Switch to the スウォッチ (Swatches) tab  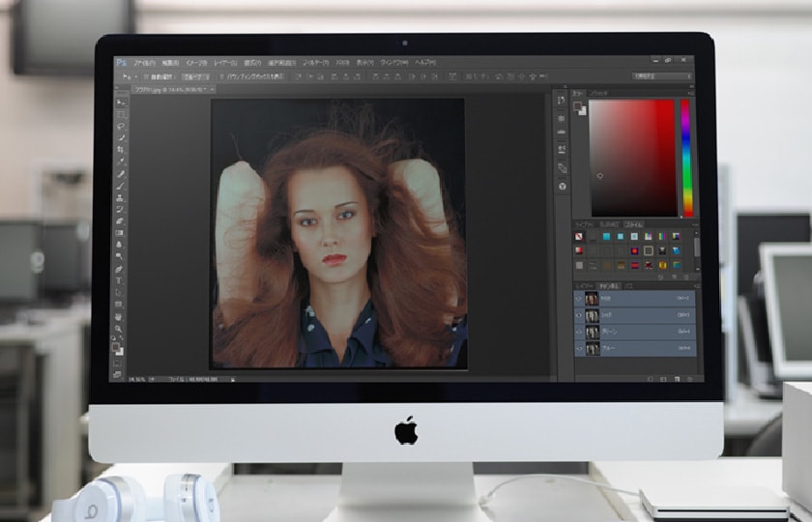[x=599, y=93]
